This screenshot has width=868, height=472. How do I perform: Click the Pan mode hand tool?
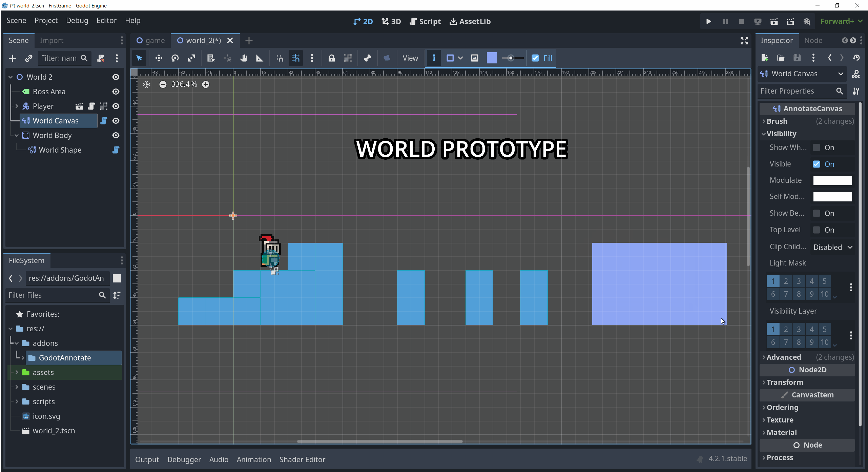(243, 58)
